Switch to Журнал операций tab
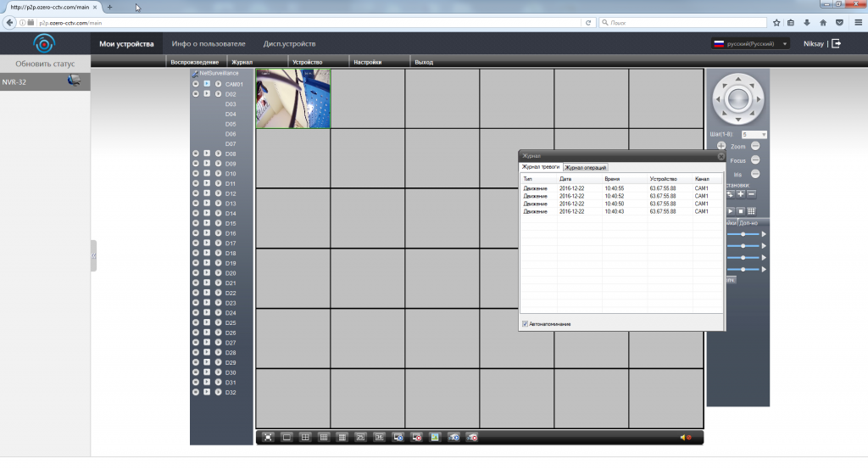The image size is (868, 470). 585,167
